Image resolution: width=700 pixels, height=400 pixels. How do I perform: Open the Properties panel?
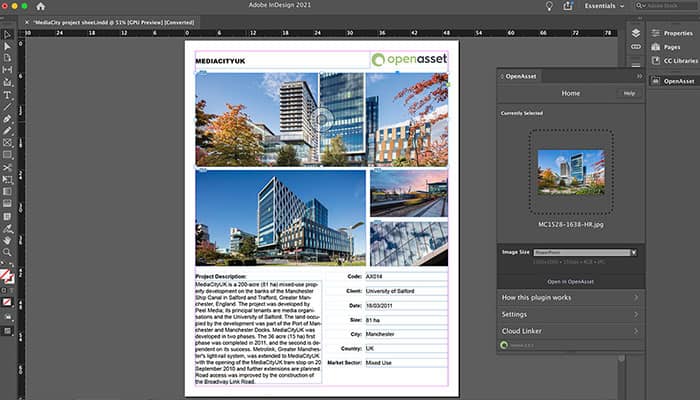click(673, 33)
